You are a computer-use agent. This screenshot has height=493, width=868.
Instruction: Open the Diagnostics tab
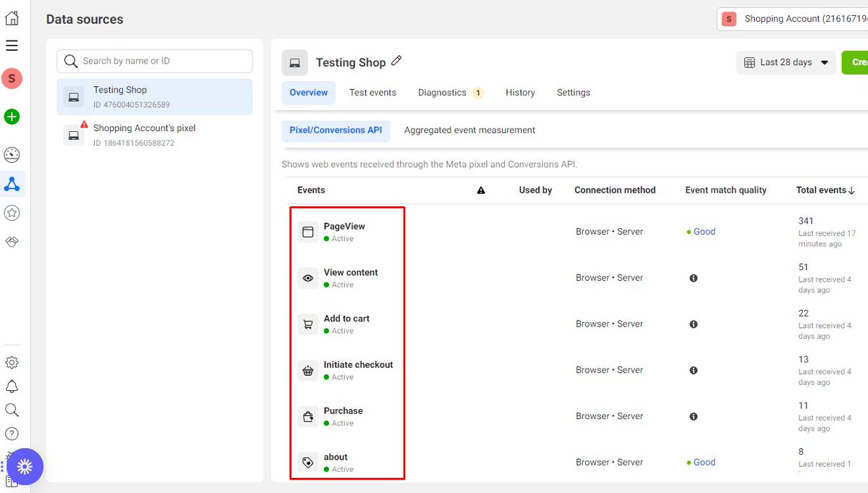[450, 93]
